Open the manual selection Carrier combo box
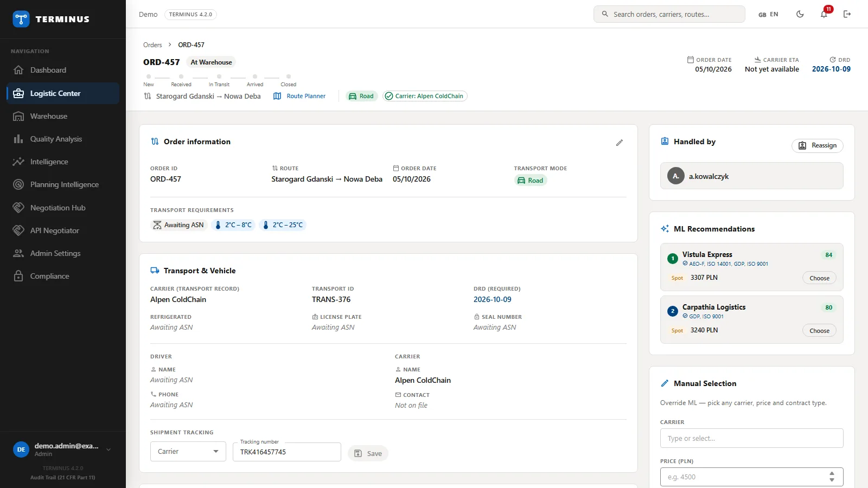The image size is (868, 488). coord(752,438)
